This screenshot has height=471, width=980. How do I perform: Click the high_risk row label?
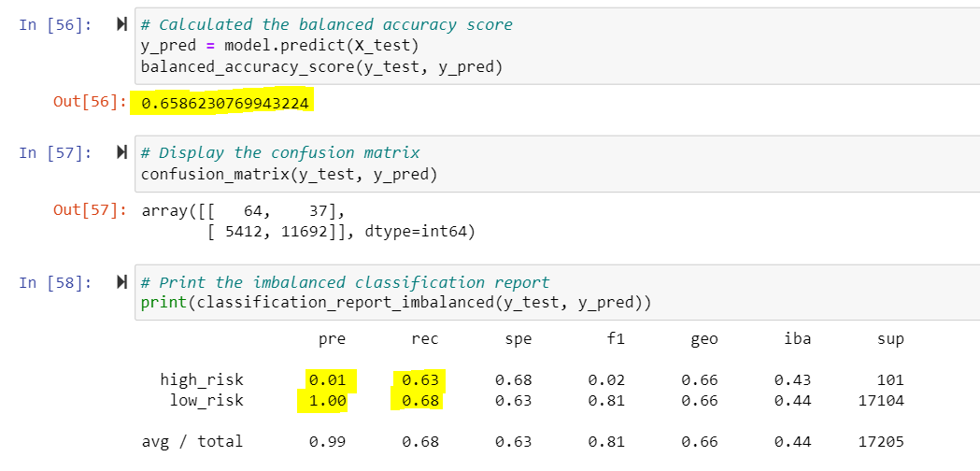point(202,379)
